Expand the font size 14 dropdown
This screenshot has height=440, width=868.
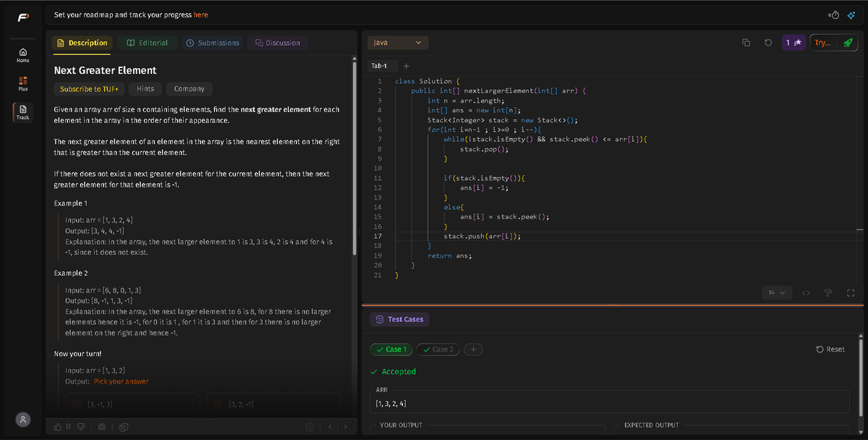778,292
